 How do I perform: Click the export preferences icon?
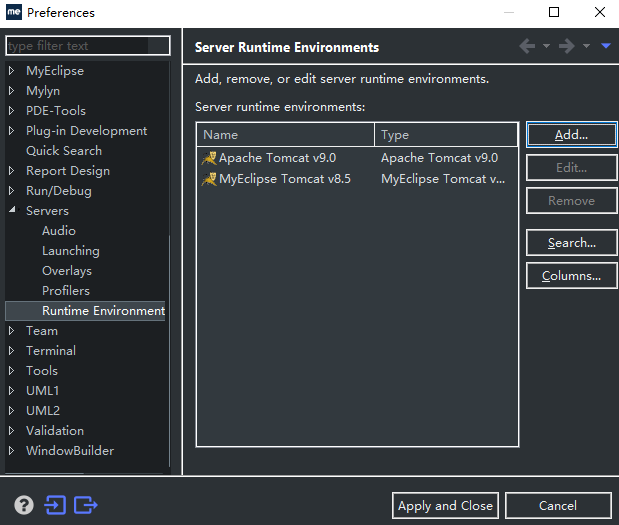pyautogui.click(x=86, y=505)
